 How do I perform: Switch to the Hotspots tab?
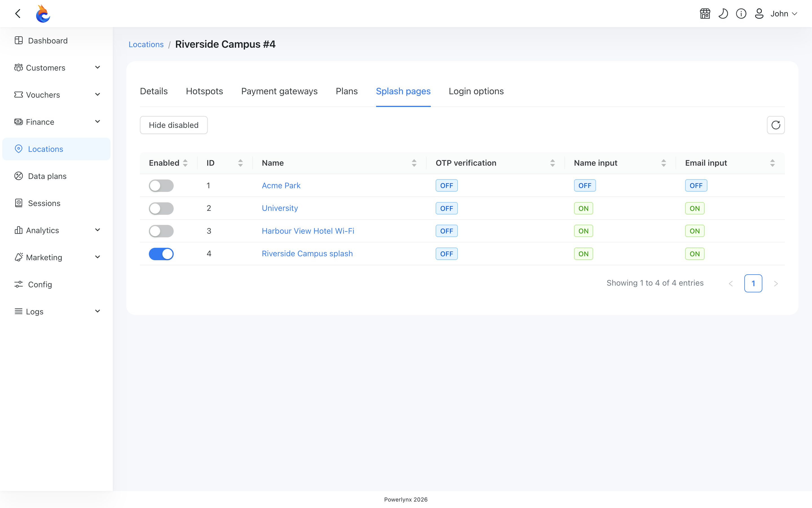pos(204,91)
